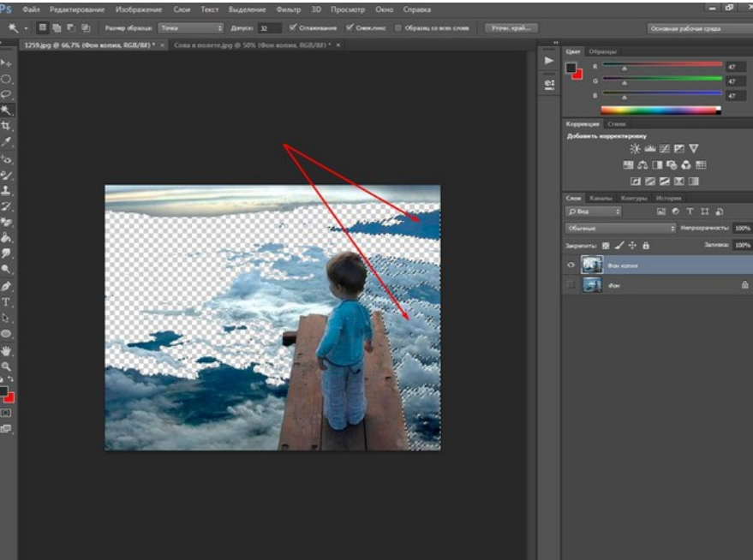Enable Образец со всех слоев checkbox
The height and width of the screenshot is (560, 753).
tap(398, 28)
